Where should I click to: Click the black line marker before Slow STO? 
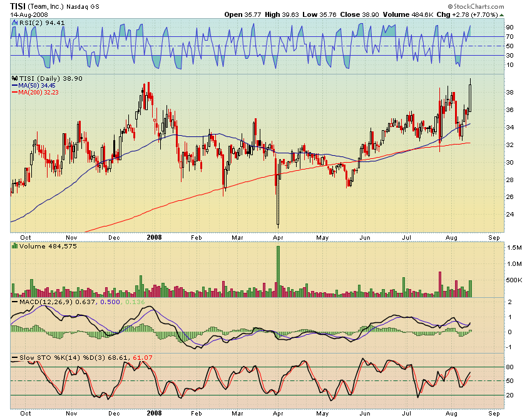14,357
